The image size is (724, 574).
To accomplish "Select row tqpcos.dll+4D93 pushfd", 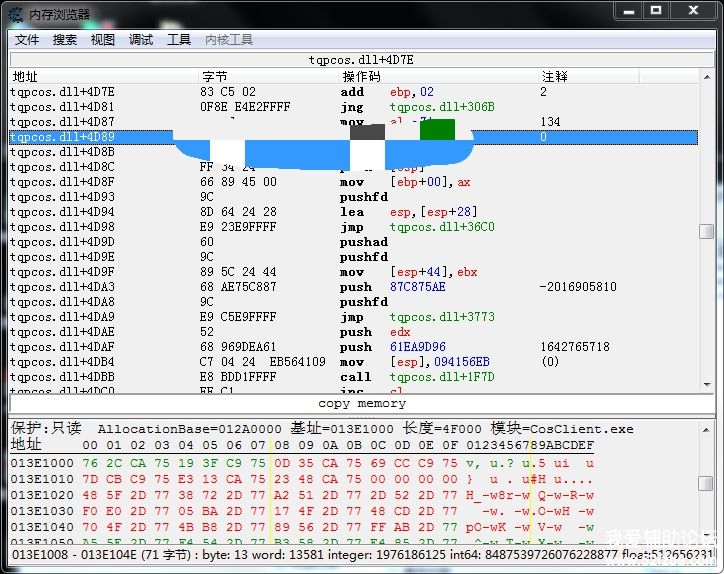I will [354, 197].
